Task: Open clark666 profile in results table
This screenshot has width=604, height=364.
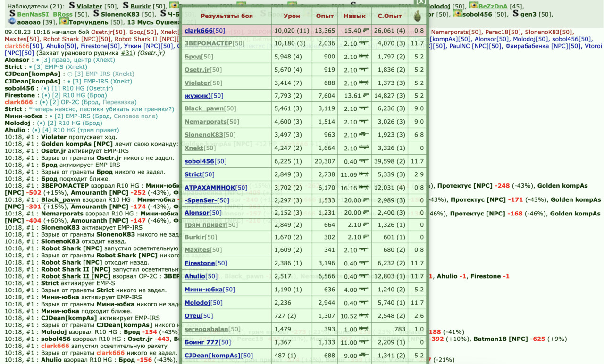Action: click(x=198, y=31)
